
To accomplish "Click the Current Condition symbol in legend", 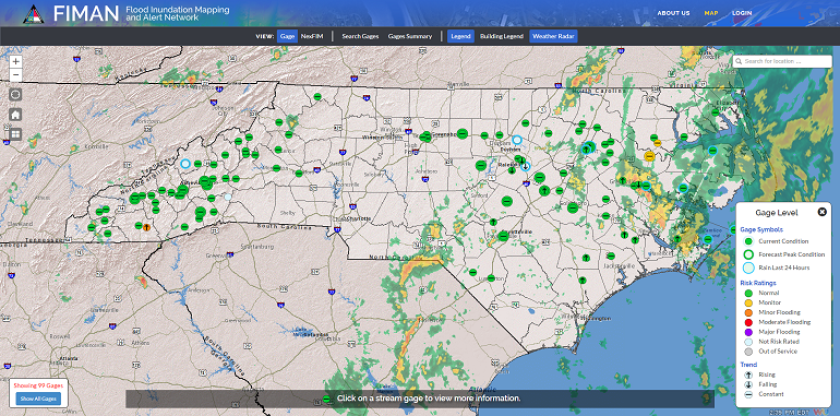I will (749, 241).
